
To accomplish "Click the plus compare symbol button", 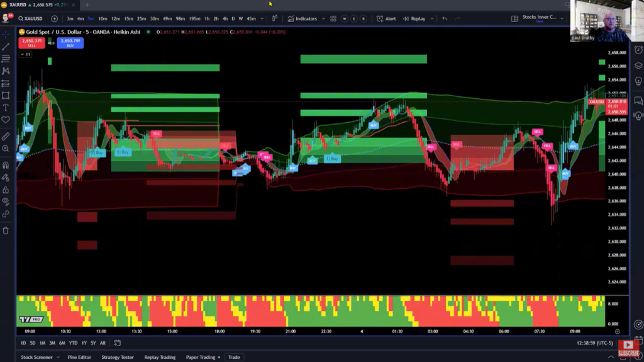I will point(54,18).
